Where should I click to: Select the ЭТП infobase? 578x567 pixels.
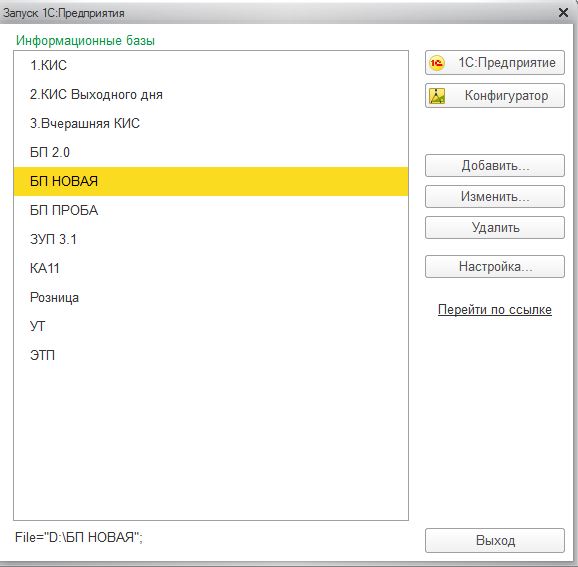click(x=211, y=355)
